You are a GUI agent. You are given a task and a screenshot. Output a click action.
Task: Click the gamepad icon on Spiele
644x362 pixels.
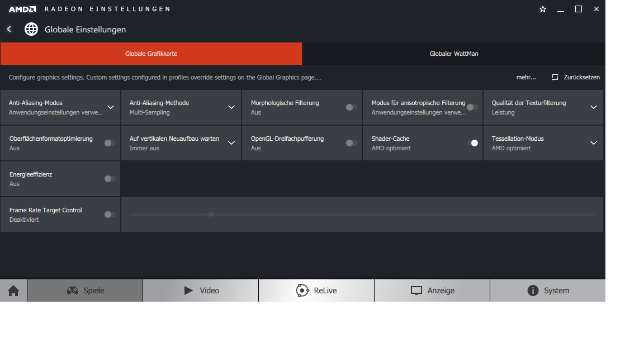pyautogui.click(x=72, y=290)
